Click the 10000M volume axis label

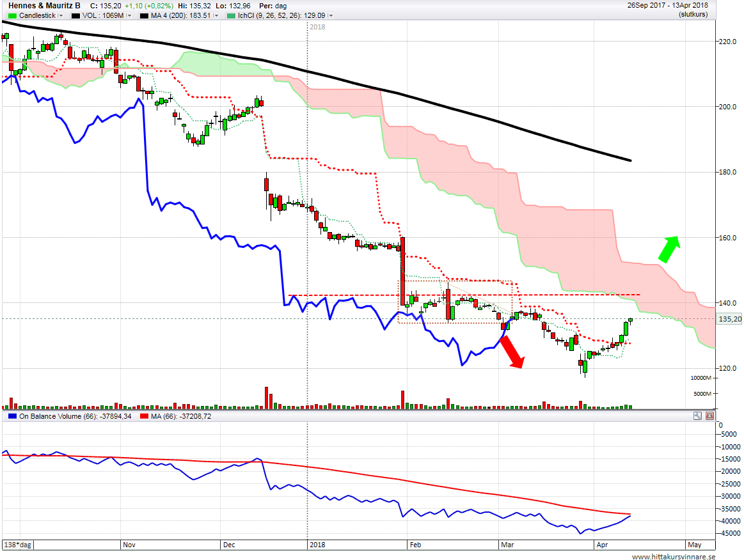(x=701, y=378)
